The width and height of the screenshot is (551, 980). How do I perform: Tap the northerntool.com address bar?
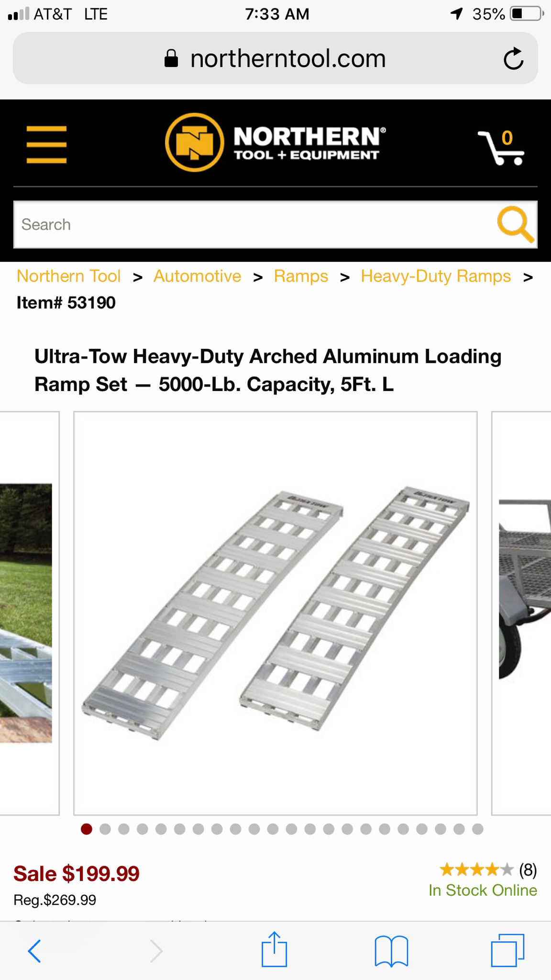point(275,58)
